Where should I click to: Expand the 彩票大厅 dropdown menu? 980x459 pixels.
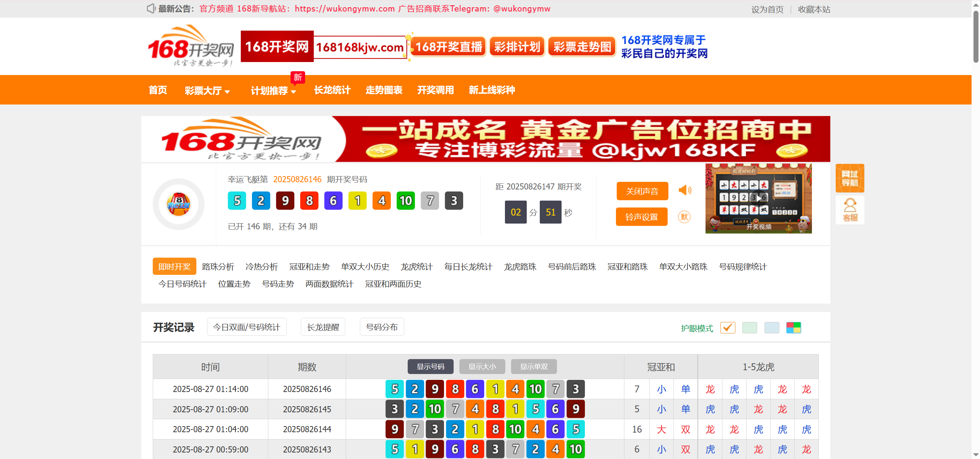(x=207, y=91)
